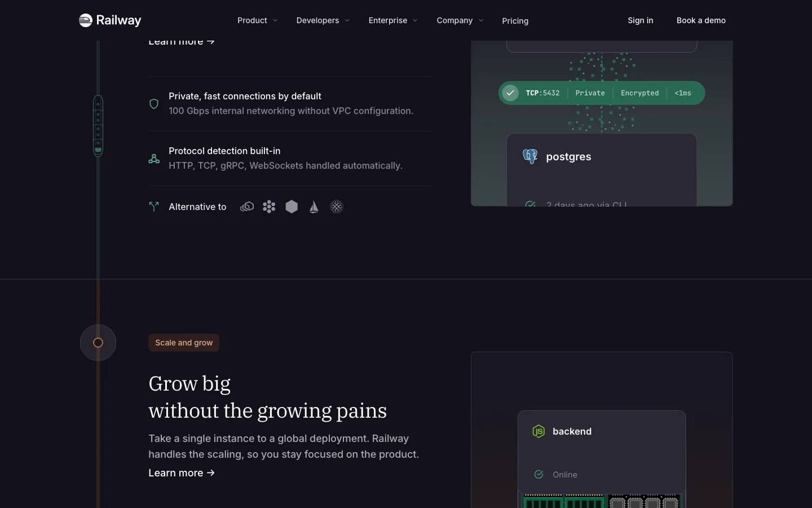Click the postgres elephant icon
This screenshot has width=812, height=508.
click(x=530, y=156)
